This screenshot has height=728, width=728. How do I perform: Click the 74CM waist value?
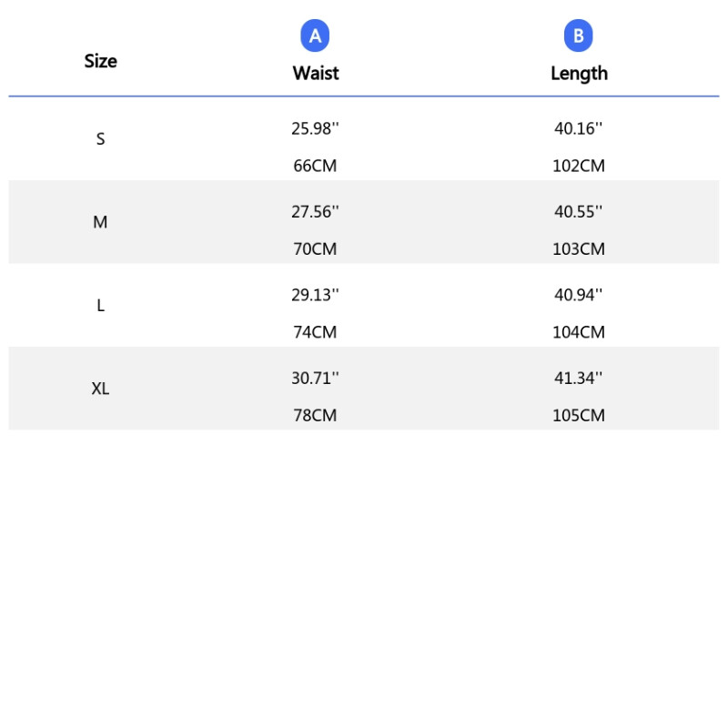pyautogui.click(x=315, y=332)
